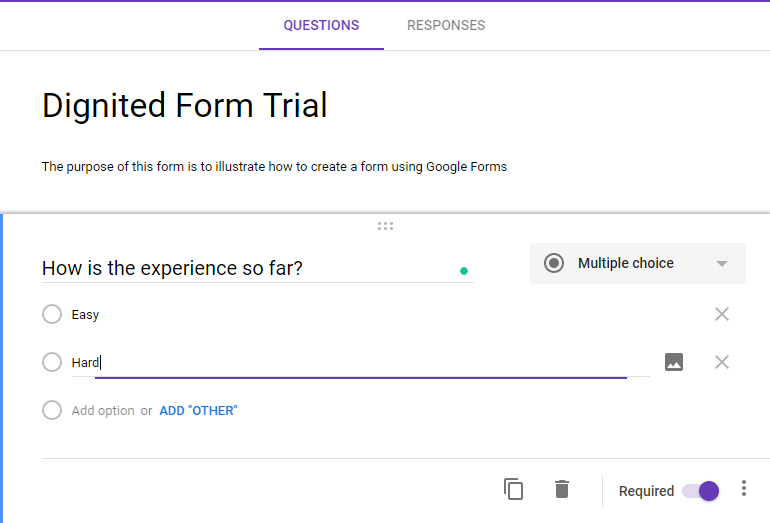
Task: Duplicate the question with copy icon
Action: [x=514, y=489]
